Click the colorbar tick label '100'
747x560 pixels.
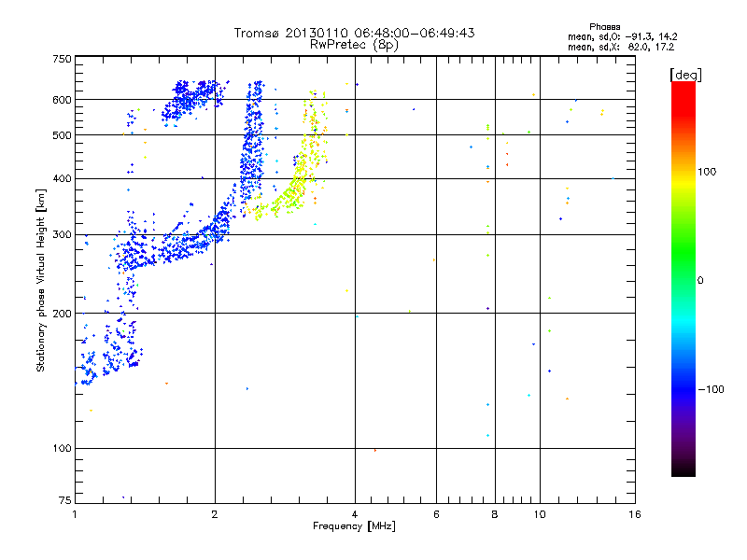pos(707,172)
